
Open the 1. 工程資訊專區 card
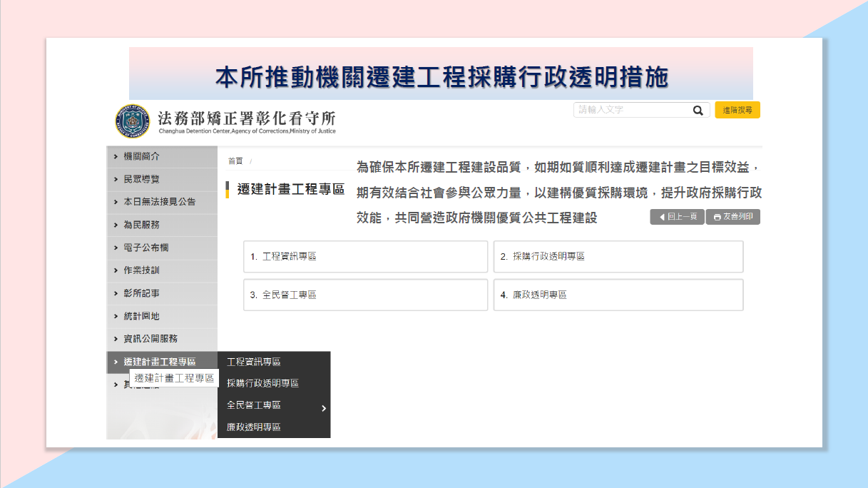pyautogui.click(x=365, y=257)
